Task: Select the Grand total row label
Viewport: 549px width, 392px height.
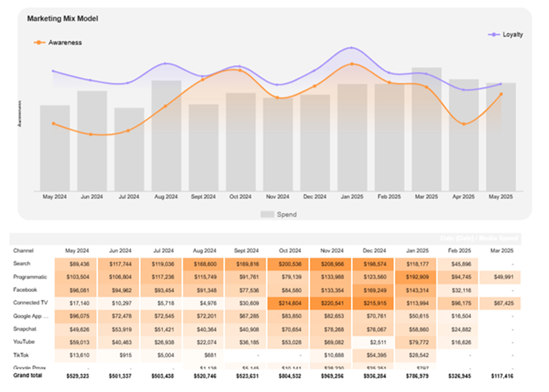Action: [x=27, y=377]
